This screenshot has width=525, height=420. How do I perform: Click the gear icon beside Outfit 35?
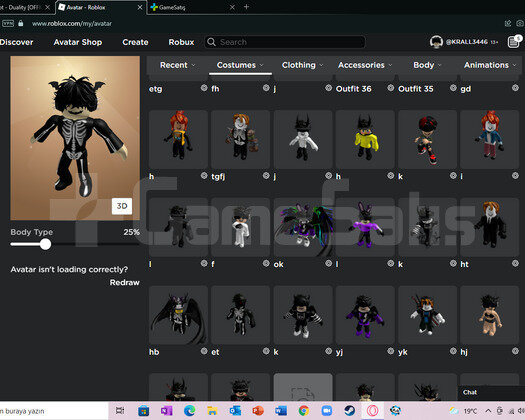tap(453, 88)
